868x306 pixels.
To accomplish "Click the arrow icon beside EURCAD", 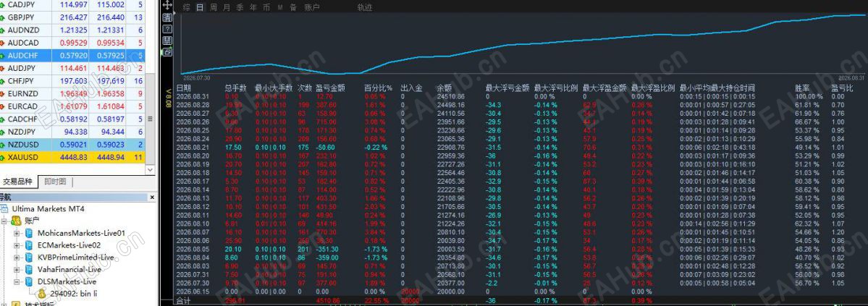I will [3, 107].
